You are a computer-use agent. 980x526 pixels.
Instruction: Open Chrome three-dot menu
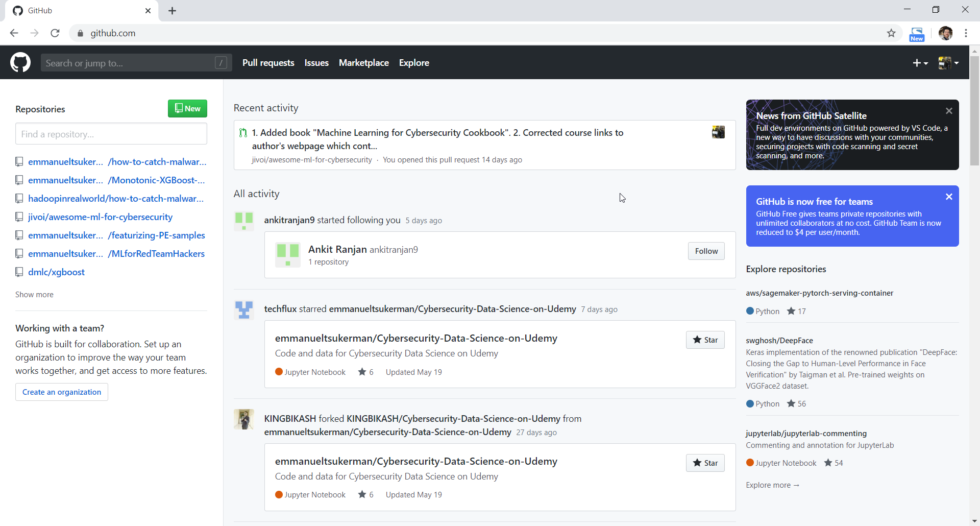(x=966, y=33)
